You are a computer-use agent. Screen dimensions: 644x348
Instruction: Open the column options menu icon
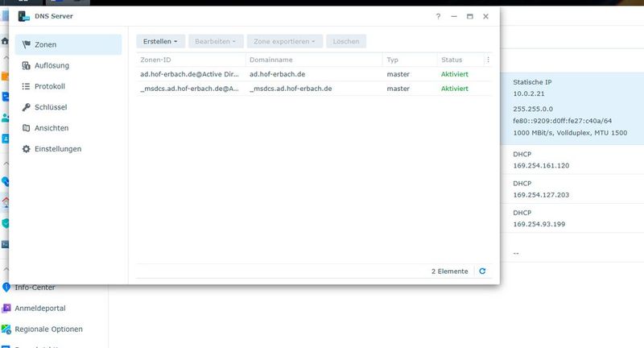(488, 60)
